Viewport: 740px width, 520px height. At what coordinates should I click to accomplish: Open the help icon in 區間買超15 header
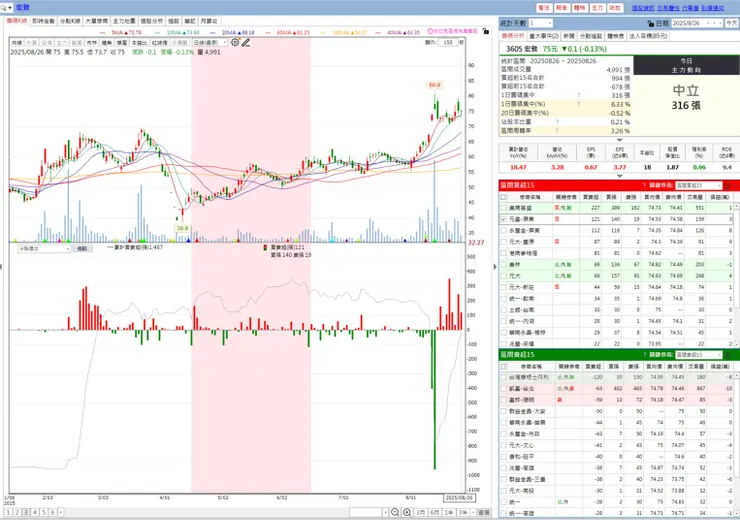tap(644, 185)
